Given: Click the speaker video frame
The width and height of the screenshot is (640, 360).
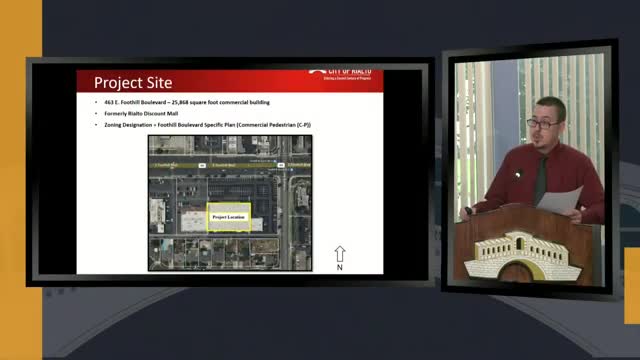Looking at the screenshot, I should point(529,169).
